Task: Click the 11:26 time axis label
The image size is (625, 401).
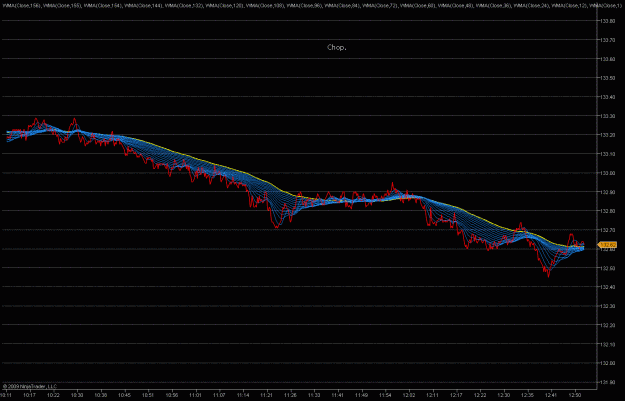Action: pyautogui.click(x=291, y=395)
